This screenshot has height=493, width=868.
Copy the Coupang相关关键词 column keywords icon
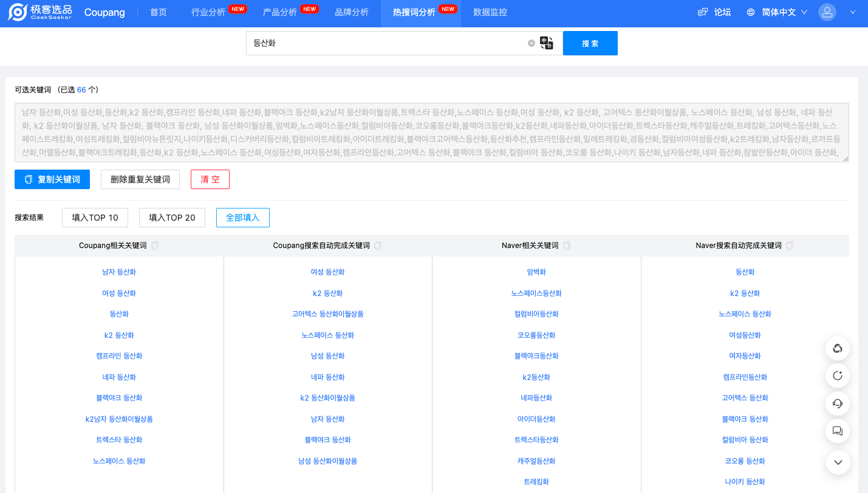tap(155, 246)
